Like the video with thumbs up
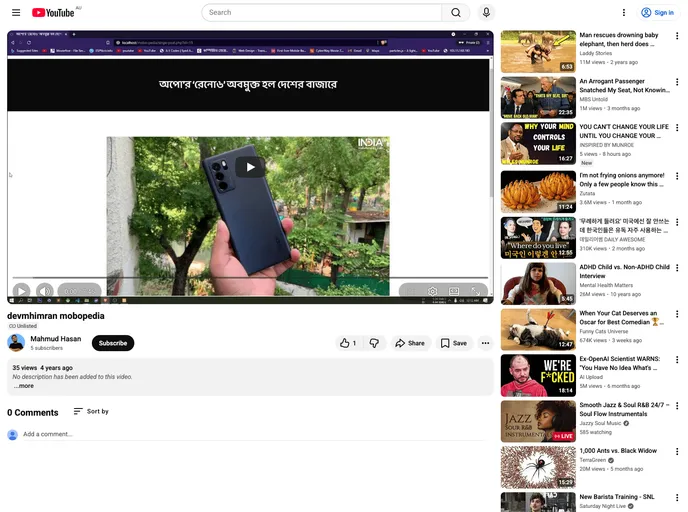This screenshot has width=688, height=512. tap(347, 343)
